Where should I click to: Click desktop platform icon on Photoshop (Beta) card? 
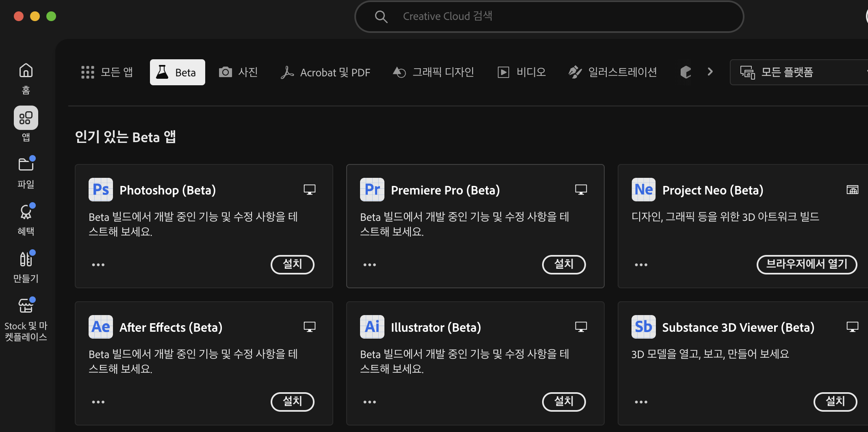point(310,190)
